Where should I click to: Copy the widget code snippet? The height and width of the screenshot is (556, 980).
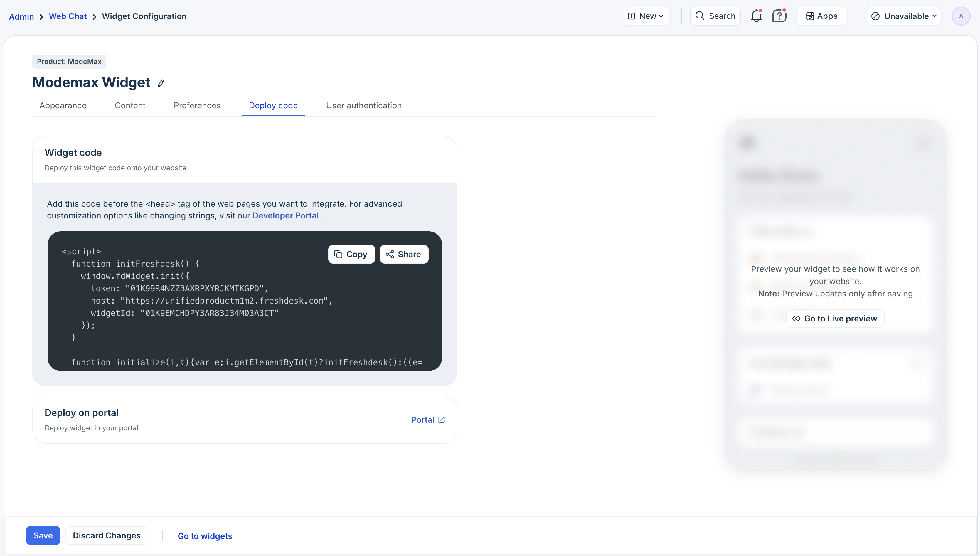(351, 254)
